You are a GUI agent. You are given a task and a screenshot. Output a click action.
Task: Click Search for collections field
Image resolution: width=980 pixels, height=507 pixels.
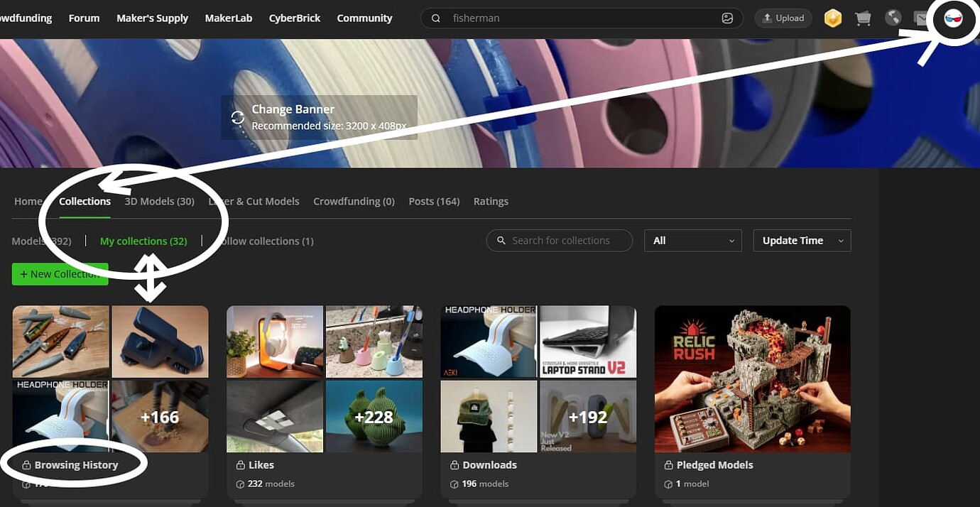pos(560,240)
